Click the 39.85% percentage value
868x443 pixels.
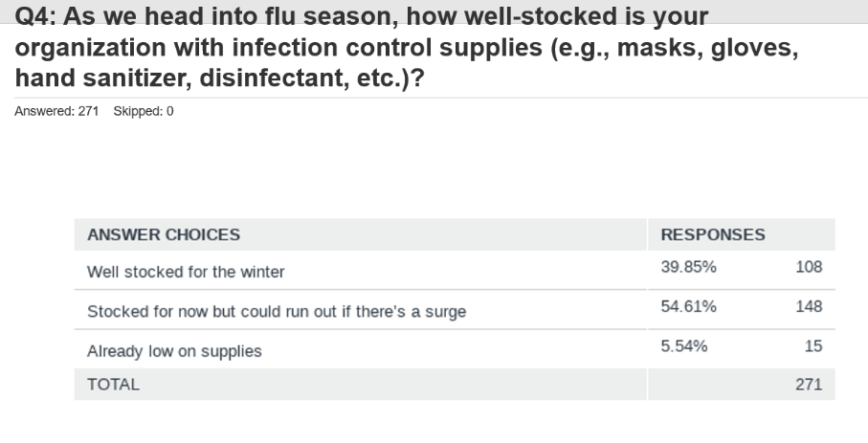689,267
